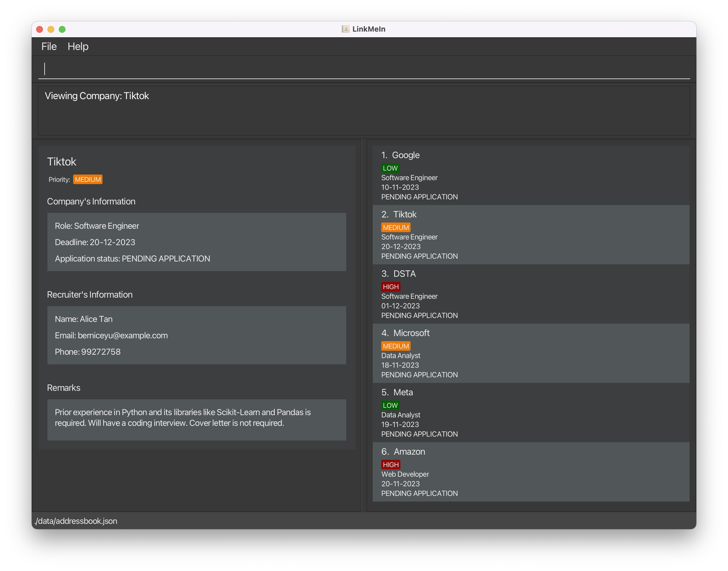Screen dimensions: 728x571
Task: Click the command input field
Action: [x=364, y=69]
